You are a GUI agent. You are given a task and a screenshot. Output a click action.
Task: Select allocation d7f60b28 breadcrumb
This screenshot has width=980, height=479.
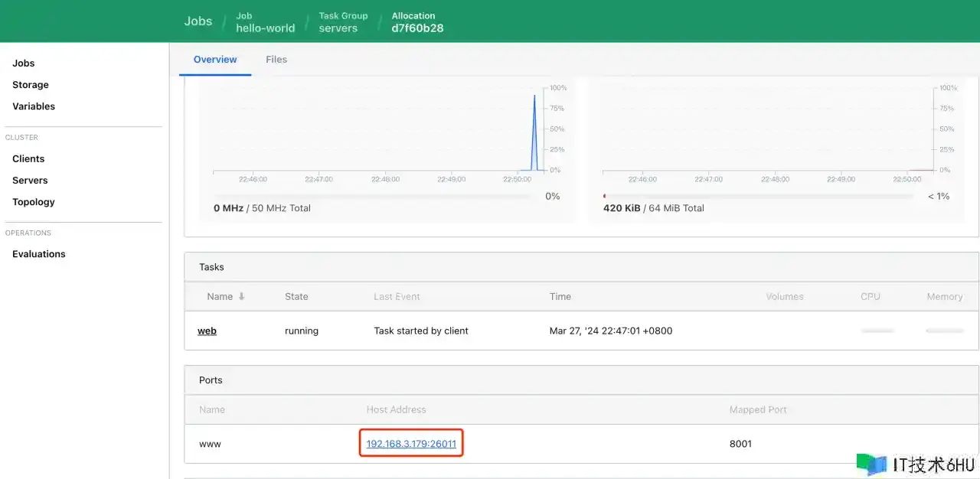click(x=417, y=22)
